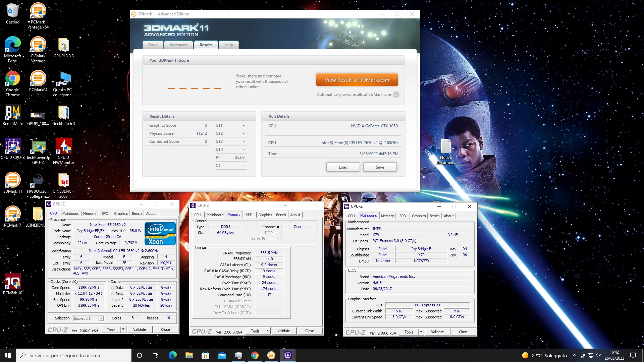Viewport: 644px width, 362px height.
Task: Open File Explorer from the taskbar
Action: tap(189, 355)
